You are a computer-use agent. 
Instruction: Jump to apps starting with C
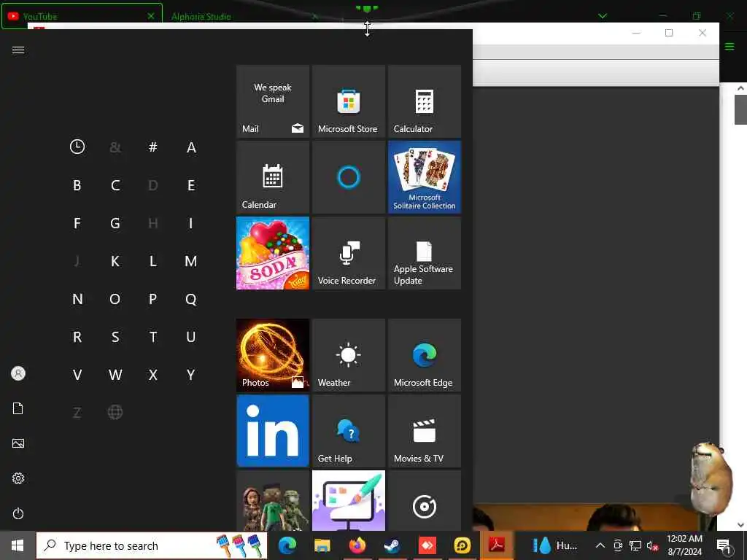pyautogui.click(x=115, y=185)
